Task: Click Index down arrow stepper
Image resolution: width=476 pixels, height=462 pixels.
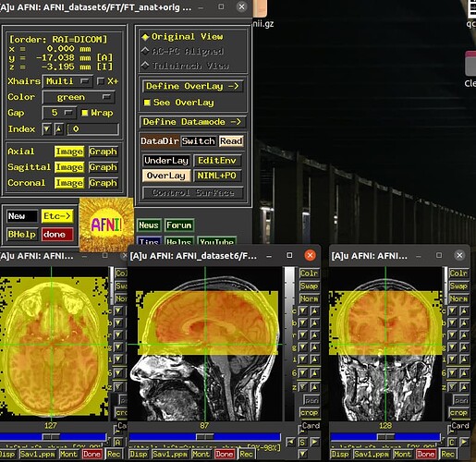Action: 46,129
